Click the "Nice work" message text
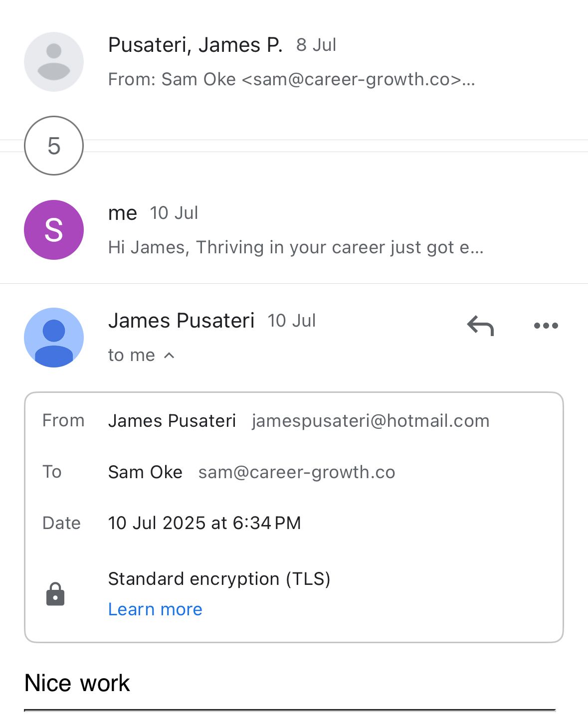Screen dimensions: 588x722 point(77,683)
